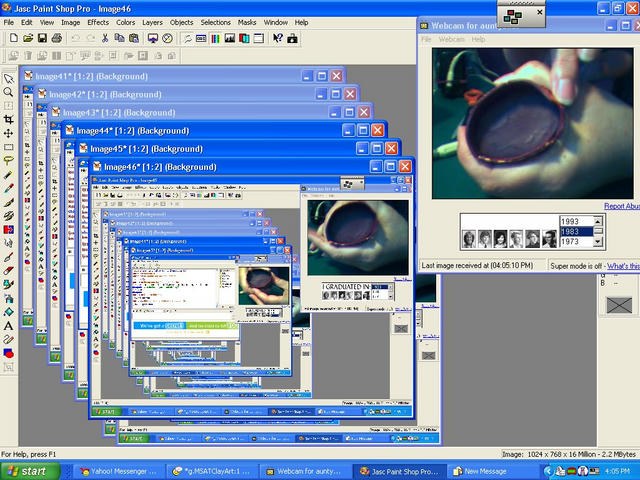Select the Zoom magnifier tool
This screenshot has width=640, height=480.
(8, 92)
